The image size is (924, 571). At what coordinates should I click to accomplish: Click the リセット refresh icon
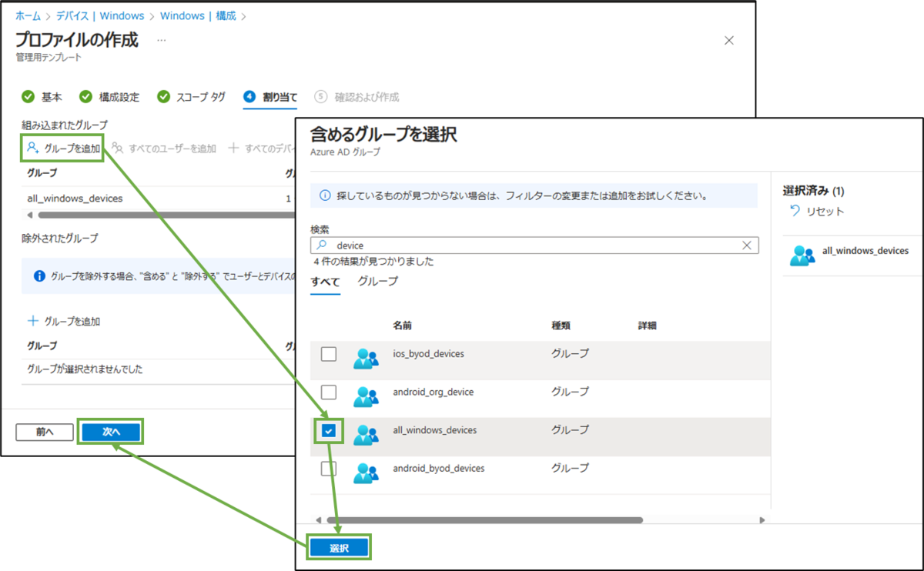(x=794, y=210)
